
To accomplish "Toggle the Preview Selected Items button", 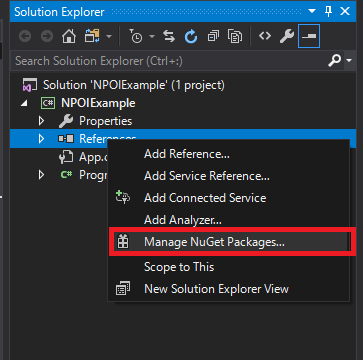I will click(309, 36).
